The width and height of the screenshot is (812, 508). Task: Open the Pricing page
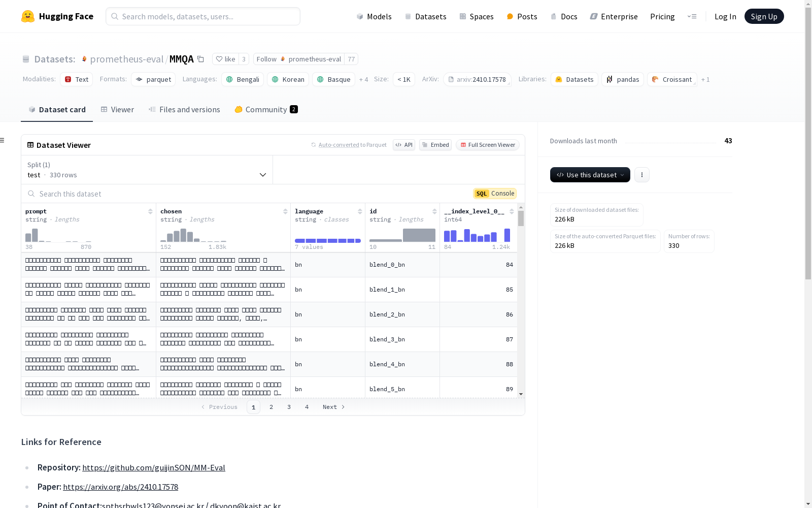662,16
